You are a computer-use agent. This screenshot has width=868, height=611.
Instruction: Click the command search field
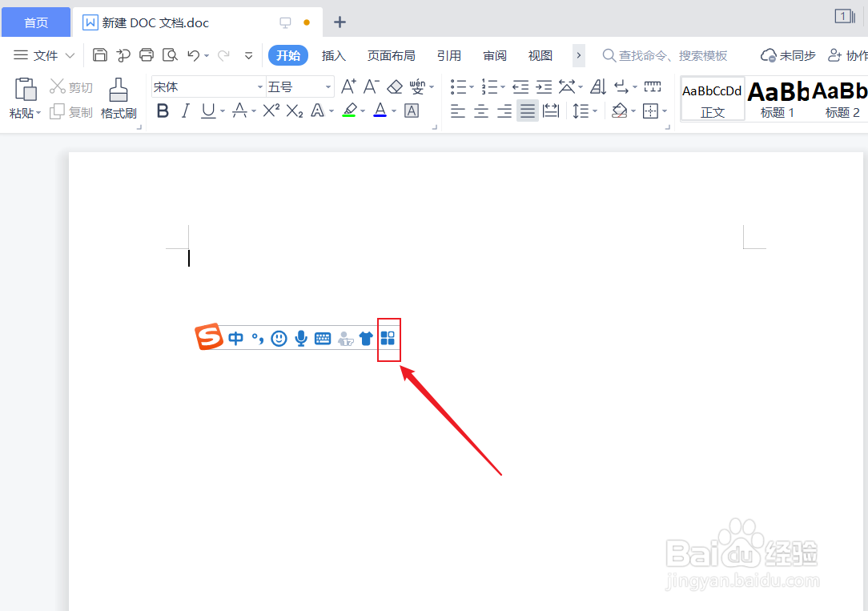pyautogui.click(x=665, y=55)
